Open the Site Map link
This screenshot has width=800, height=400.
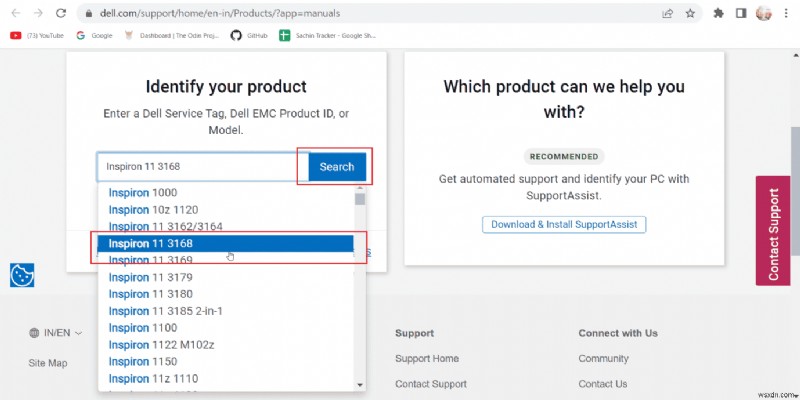48,363
